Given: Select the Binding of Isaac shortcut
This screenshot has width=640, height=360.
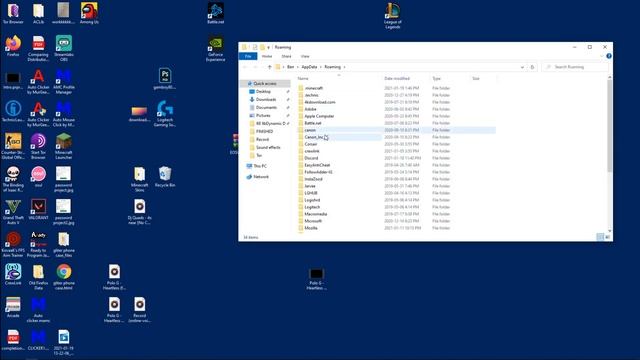Looking at the screenshot, I should [x=13, y=179].
